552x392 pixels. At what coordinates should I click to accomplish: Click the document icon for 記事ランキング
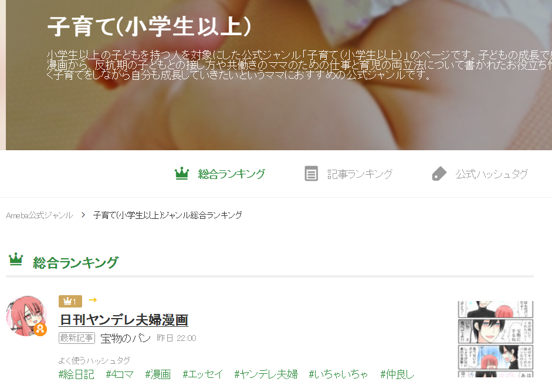pyautogui.click(x=311, y=174)
